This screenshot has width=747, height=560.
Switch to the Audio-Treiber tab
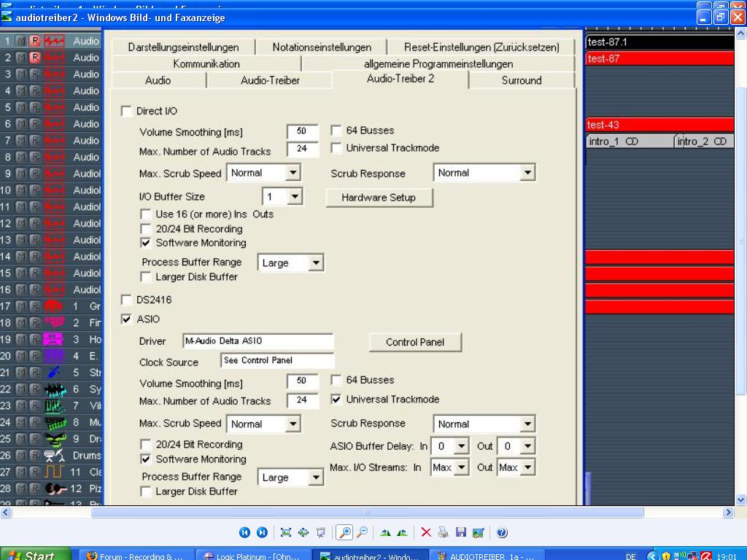pyautogui.click(x=270, y=80)
